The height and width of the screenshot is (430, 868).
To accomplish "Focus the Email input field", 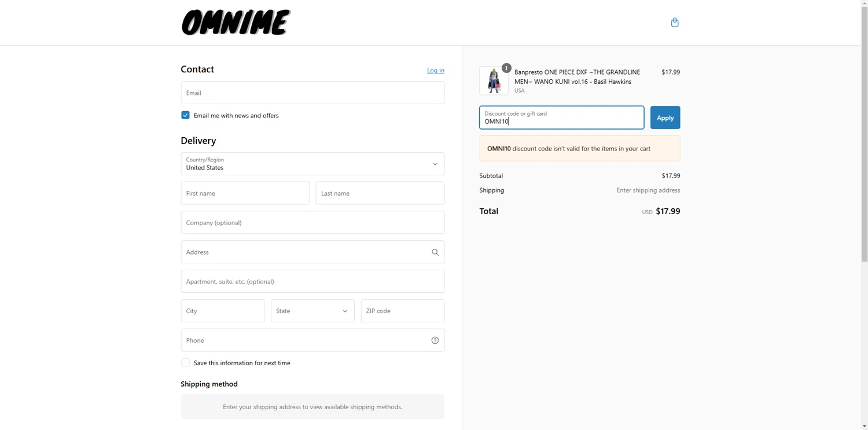I will 312,93.
